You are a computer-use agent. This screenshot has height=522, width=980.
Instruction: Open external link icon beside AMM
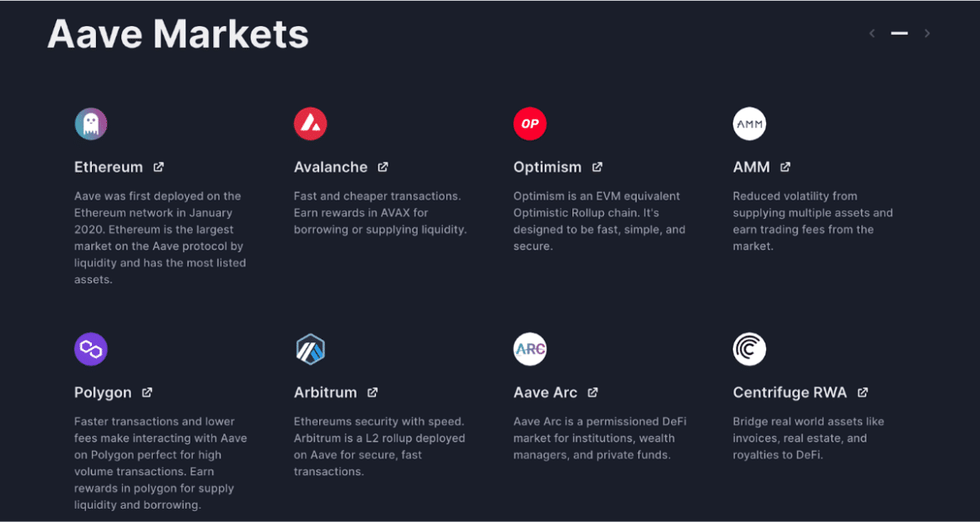point(785,167)
